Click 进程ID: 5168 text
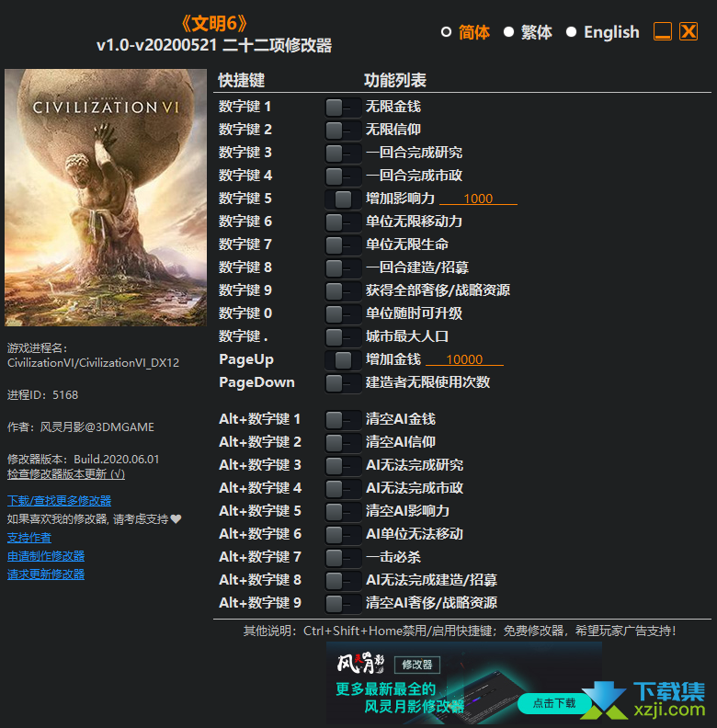 coord(42,395)
